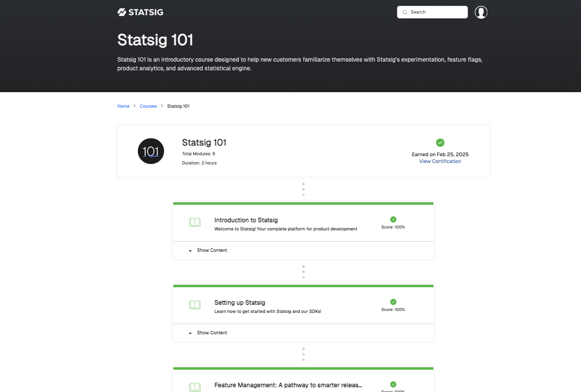The height and width of the screenshot is (392, 581).
Task: Click the introductory course description paragraph
Action: click(300, 64)
